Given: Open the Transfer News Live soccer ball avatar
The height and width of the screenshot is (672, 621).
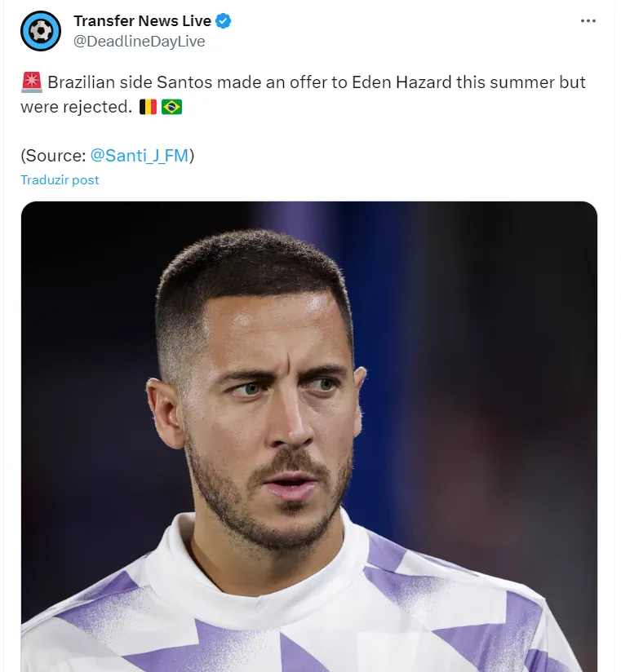Looking at the screenshot, I should (41, 31).
